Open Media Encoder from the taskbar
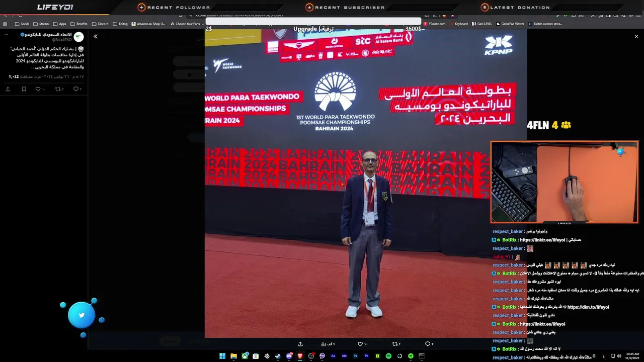 pyautogui.click(x=344, y=356)
